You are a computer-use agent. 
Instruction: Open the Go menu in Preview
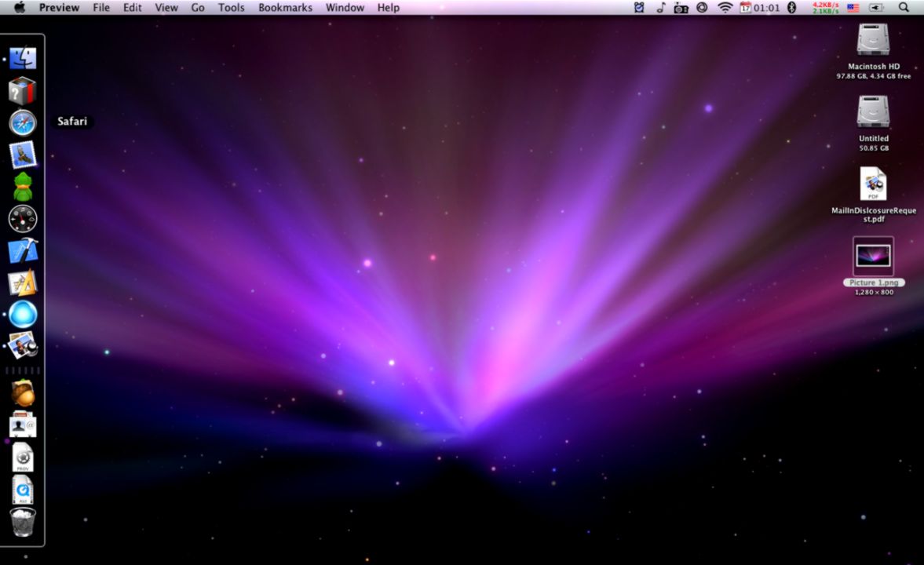[x=197, y=7]
